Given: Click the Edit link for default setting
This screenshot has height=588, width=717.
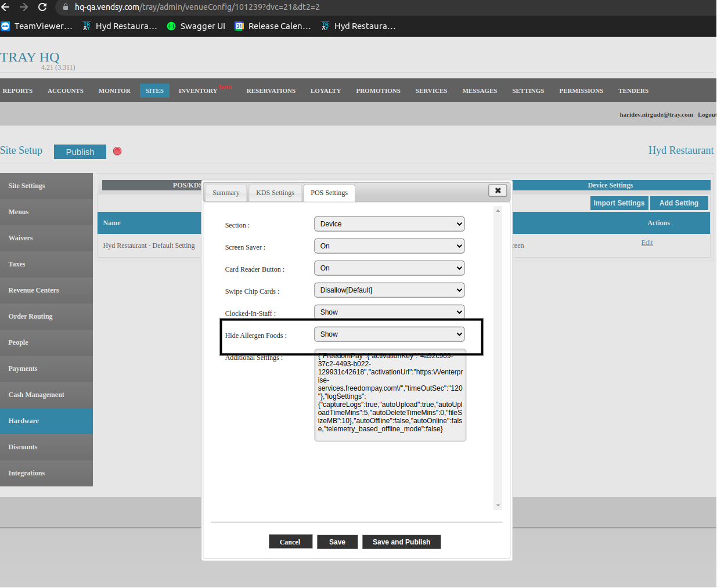Looking at the screenshot, I should (x=647, y=243).
